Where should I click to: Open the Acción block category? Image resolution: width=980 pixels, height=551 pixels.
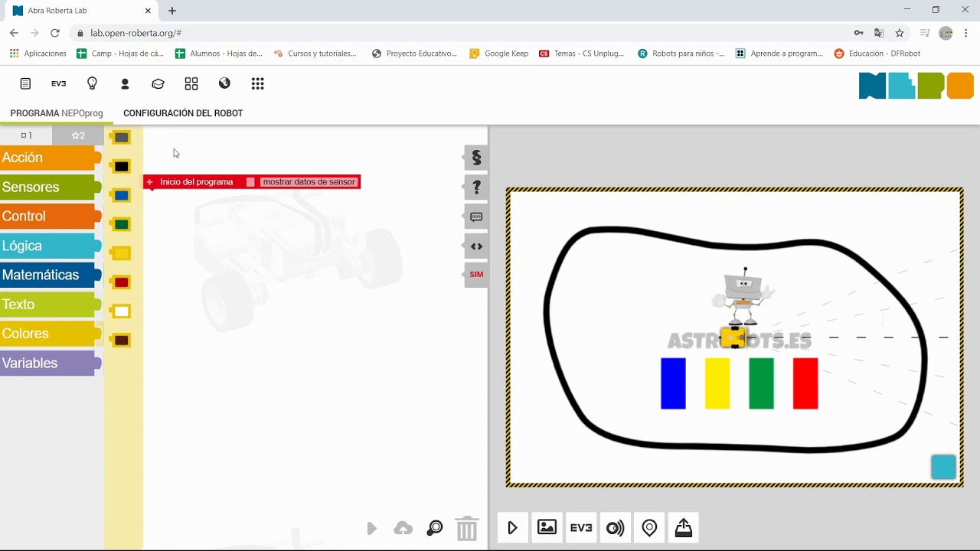pos(51,158)
